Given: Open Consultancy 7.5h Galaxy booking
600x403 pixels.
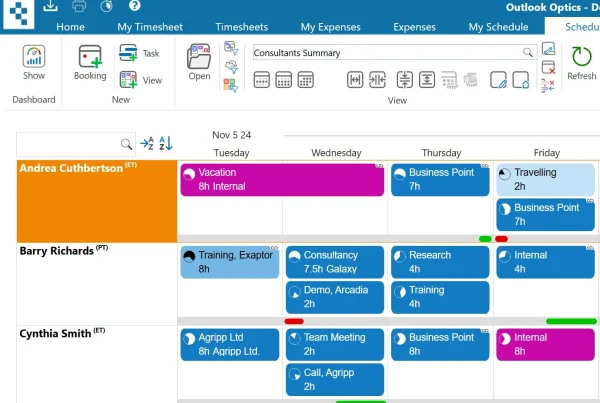Looking at the screenshot, I should (x=335, y=262).
